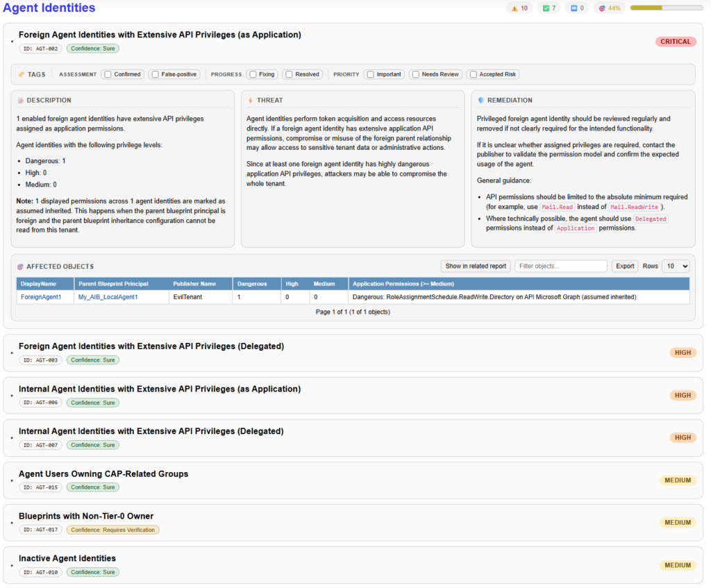Expand Internal Agent Identities (as Application) finding
711x588 pixels.
pyautogui.click(x=12, y=396)
